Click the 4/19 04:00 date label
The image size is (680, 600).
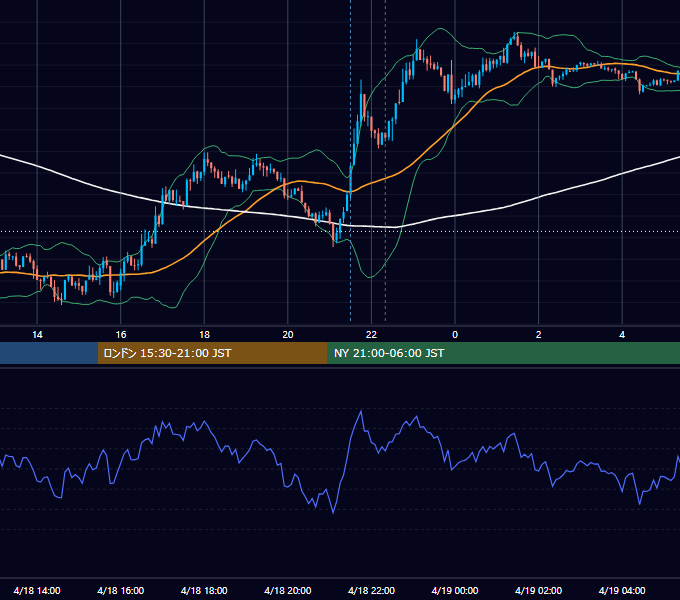coord(622,590)
